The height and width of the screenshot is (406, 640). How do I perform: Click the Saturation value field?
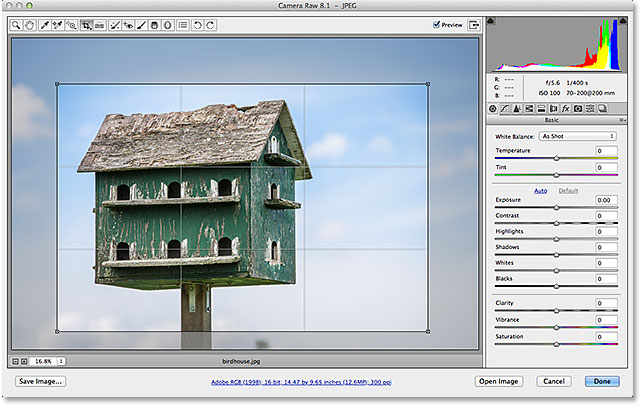click(606, 337)
